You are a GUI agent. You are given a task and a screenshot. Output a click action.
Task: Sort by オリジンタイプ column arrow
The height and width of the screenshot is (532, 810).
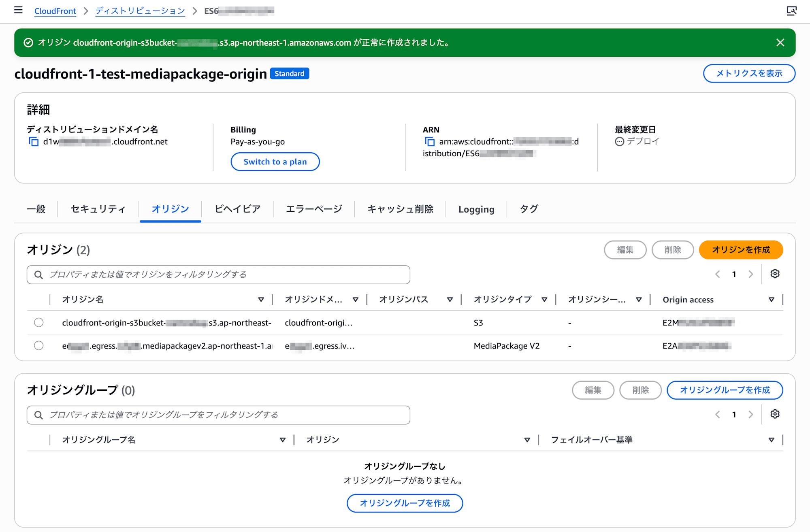tap(544, 300)
